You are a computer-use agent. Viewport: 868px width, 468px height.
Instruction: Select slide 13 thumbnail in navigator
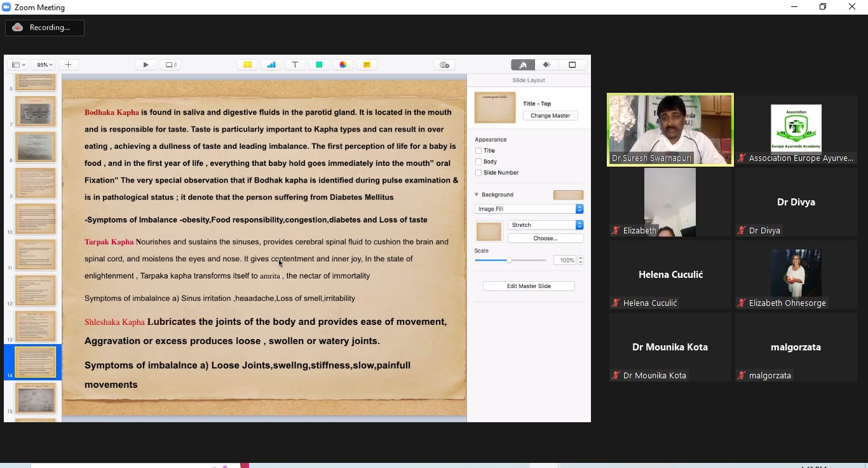(36, 326)
